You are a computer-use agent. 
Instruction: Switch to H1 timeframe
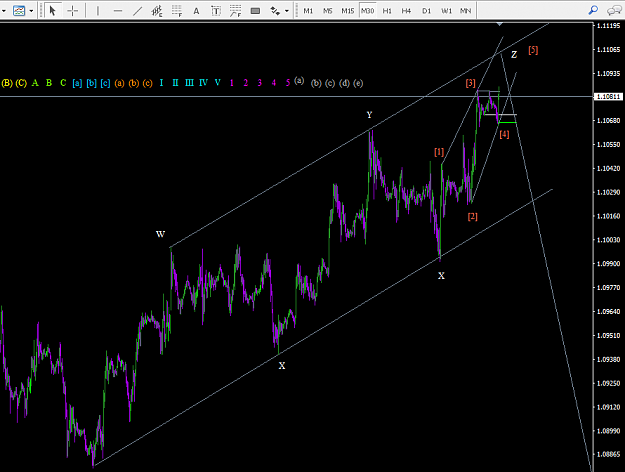(387, 11)
